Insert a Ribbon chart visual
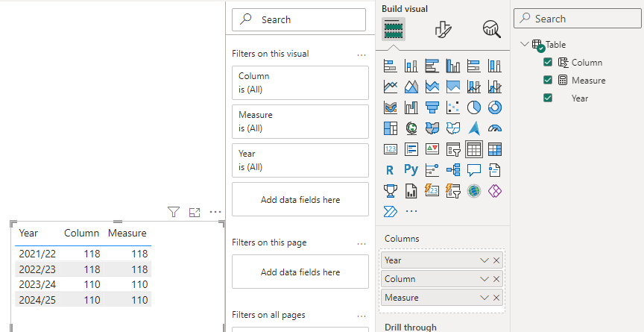The width and height of the screenshot is (644, 332). 390,107
